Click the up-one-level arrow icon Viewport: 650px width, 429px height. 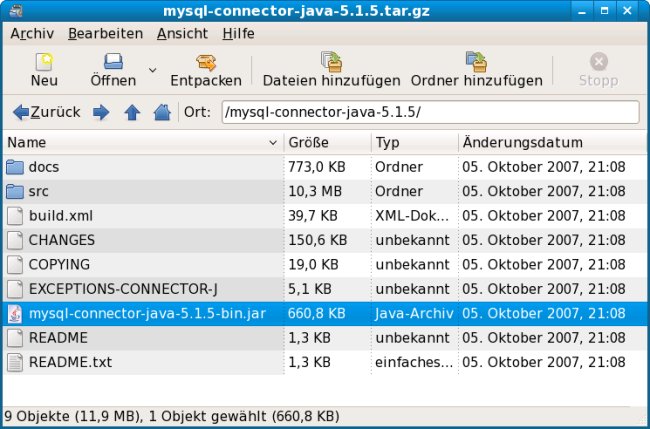click(x=131, y=112)
